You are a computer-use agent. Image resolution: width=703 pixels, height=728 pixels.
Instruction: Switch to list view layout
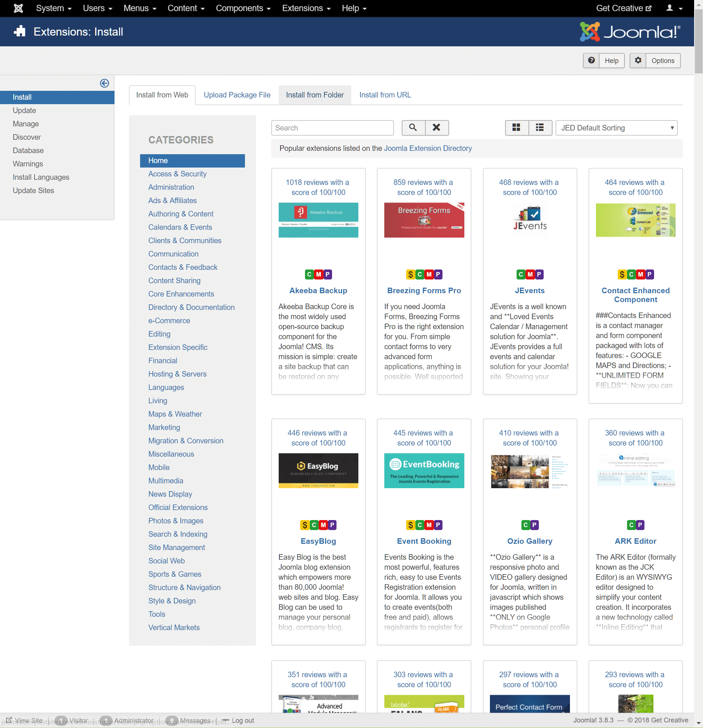[x=540, y=128]
